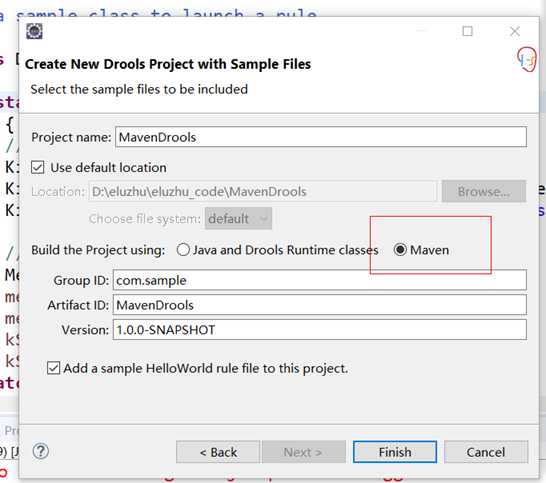Click in the Artifact ID field

[x=320, y=305]
